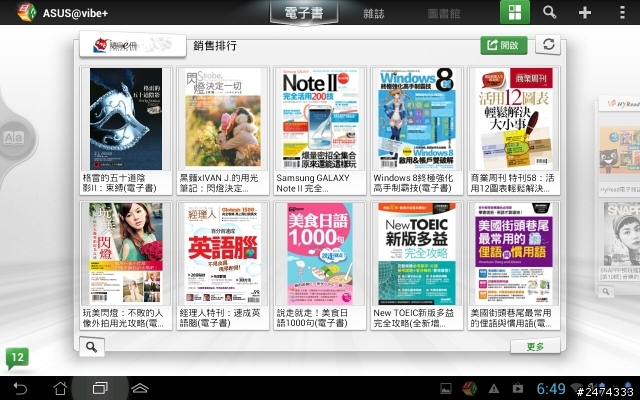Click the 開啟 open button
The height and width of the screenshot is (400, 640).
504,45
